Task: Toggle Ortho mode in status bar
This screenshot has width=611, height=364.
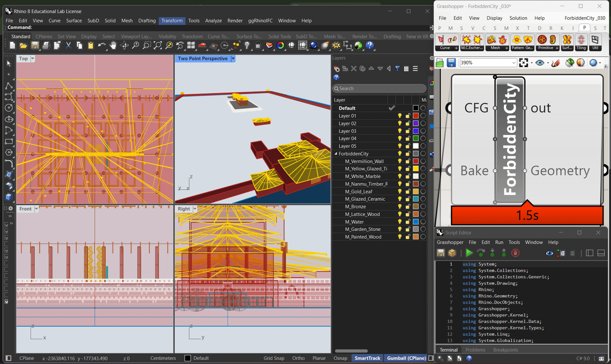Action: click(x=298, y=358)
